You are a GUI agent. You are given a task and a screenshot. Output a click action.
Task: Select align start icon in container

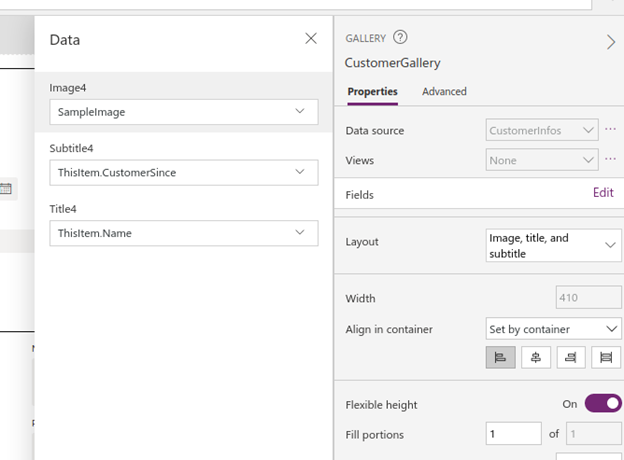(500, 357)
